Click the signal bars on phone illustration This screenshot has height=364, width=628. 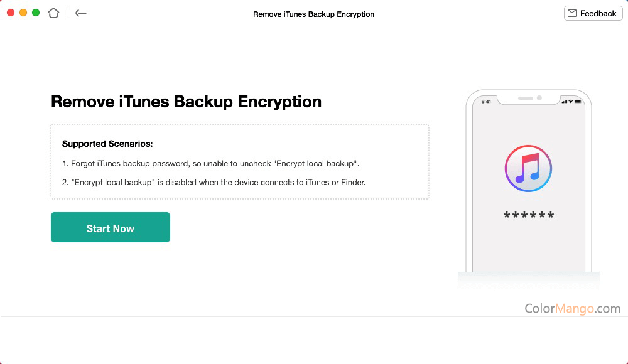point(565,101)
